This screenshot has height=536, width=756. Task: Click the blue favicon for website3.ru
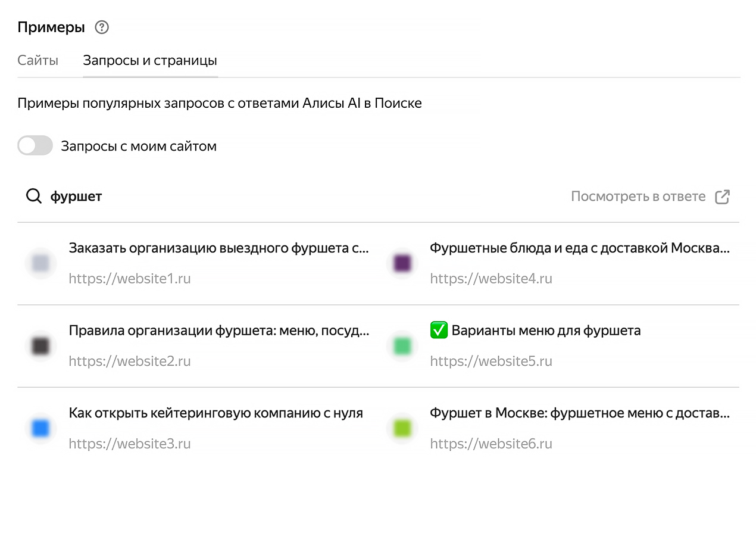click(x=40, y=428)
